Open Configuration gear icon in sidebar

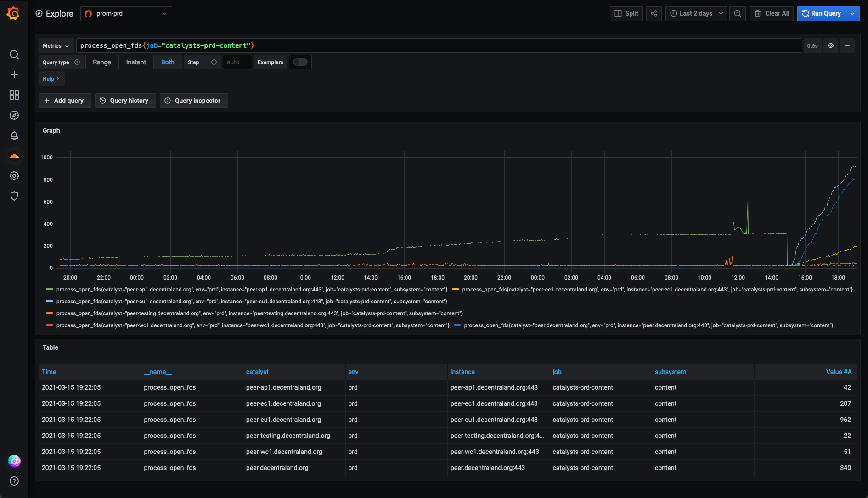coord(14,176)
